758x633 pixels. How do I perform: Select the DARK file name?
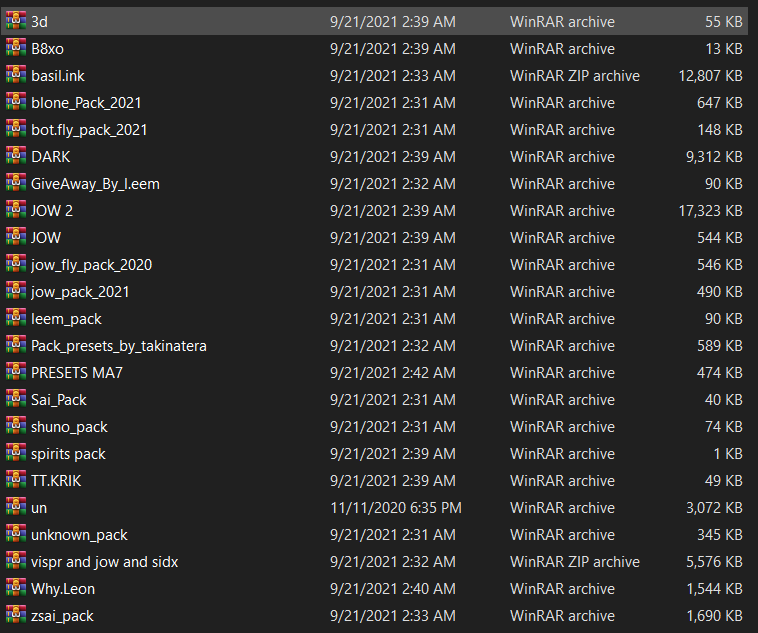[50, 157]
